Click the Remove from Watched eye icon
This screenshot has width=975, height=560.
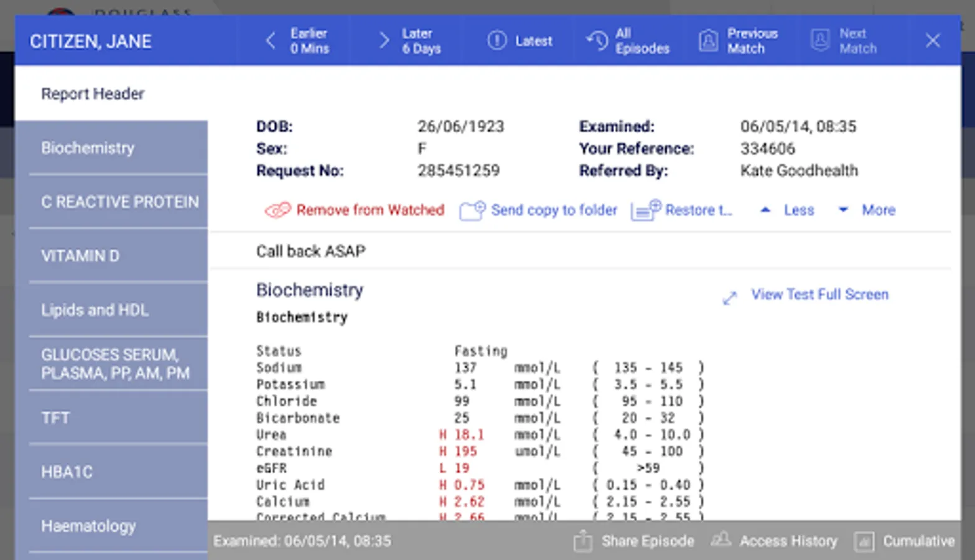(x=278, y=210)
